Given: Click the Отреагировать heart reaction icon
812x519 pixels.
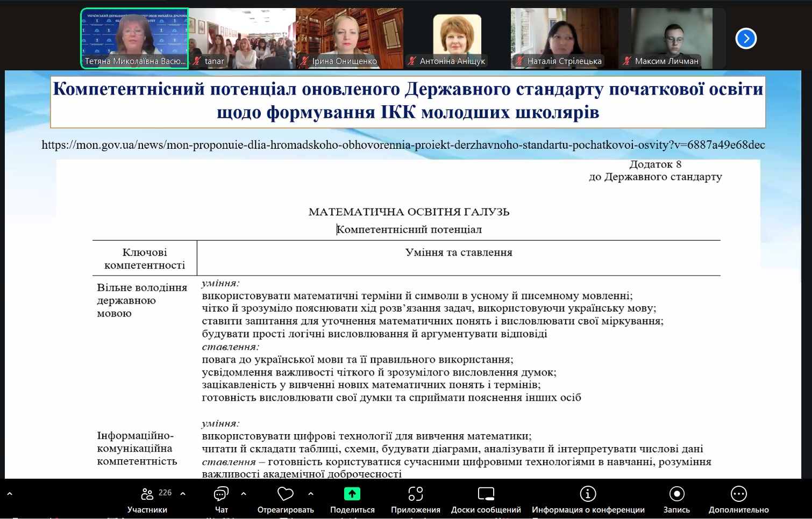Looking at the screenshot, I should coord(285,494).
